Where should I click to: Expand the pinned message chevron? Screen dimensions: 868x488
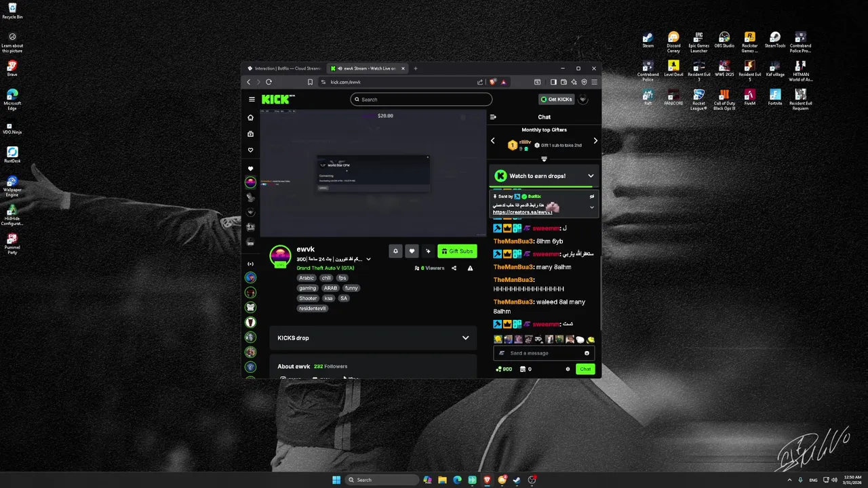point(591,207)
